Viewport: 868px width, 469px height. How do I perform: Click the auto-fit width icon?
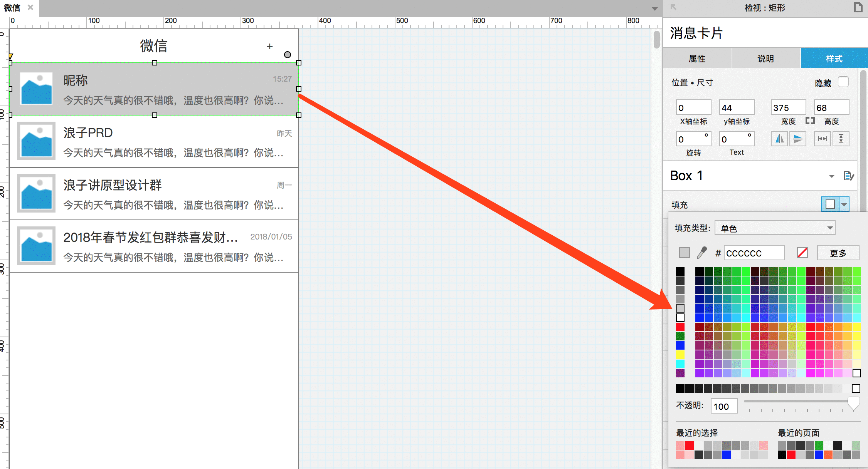pyautogui.click(x=822, y=139)
